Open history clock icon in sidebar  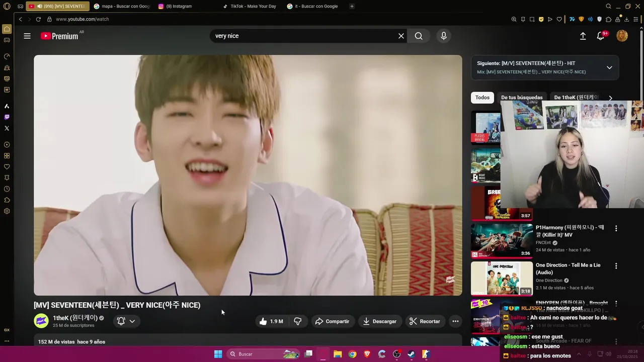[7, 189]
